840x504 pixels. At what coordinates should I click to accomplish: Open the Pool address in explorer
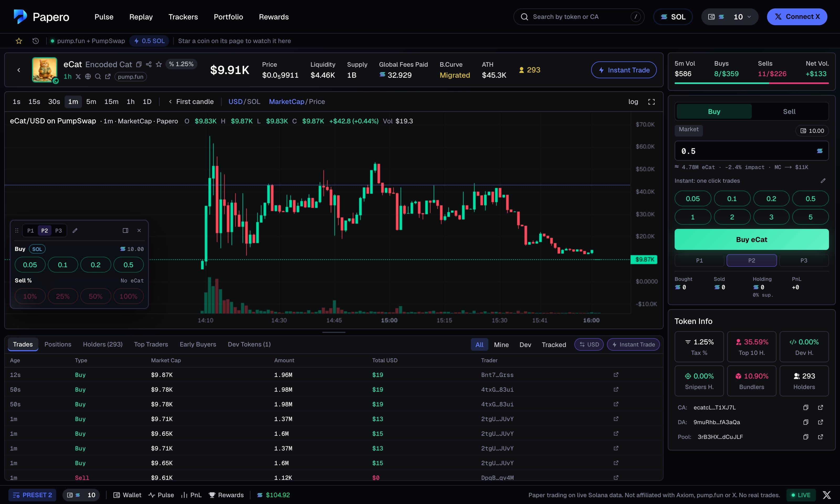click(x=821, y=437)
